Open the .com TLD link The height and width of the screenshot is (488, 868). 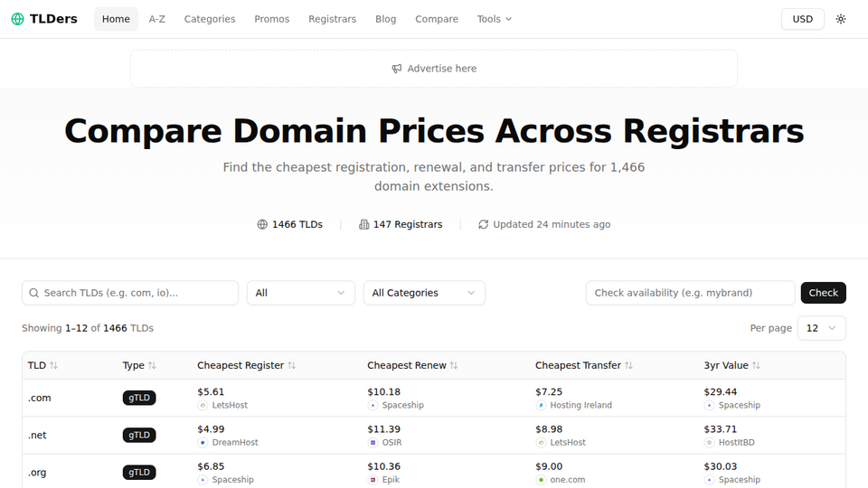click(x=39, y=398)
